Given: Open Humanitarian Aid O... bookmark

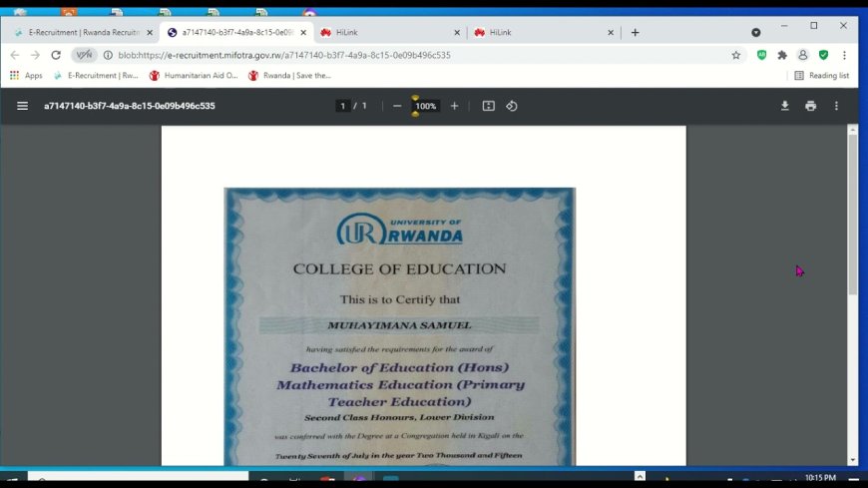Looking at the screenshot, I should [x=194, y=75].
